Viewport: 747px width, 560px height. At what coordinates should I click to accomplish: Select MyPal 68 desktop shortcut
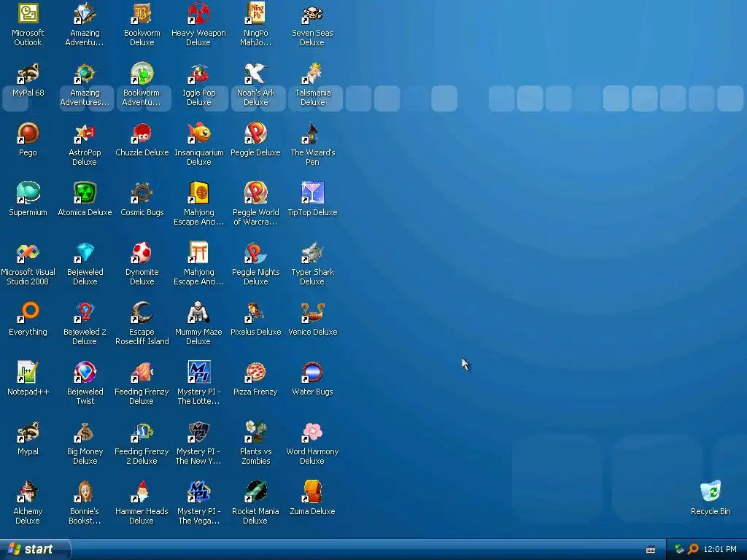coord(28,74)
